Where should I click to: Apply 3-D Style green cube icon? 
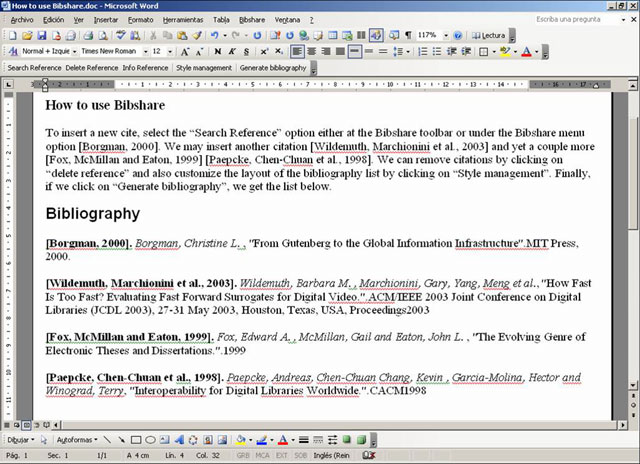[x=361, y=440]
